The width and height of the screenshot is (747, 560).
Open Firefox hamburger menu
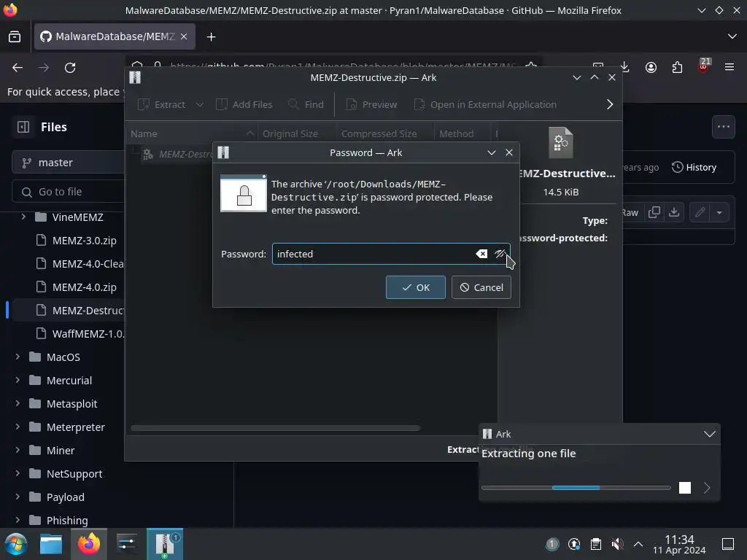coord(729,68)
